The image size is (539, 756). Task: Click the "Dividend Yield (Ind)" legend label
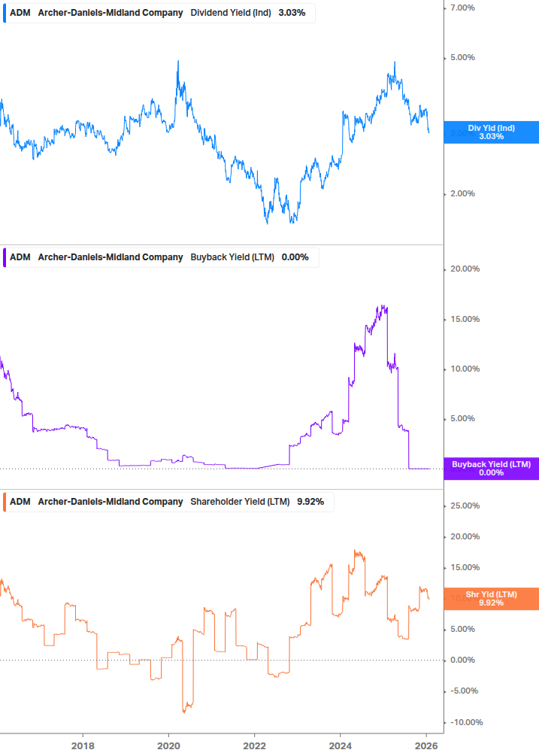point(231,13)
